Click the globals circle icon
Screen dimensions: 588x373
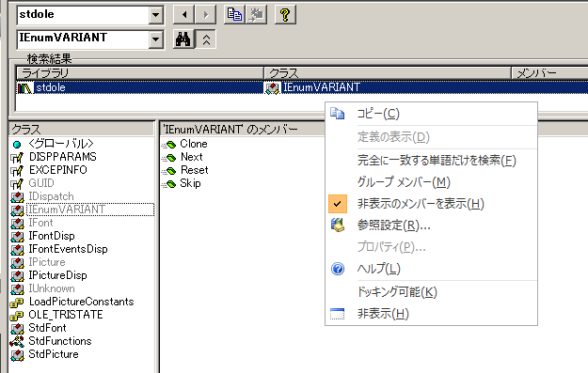pos(17,144)
